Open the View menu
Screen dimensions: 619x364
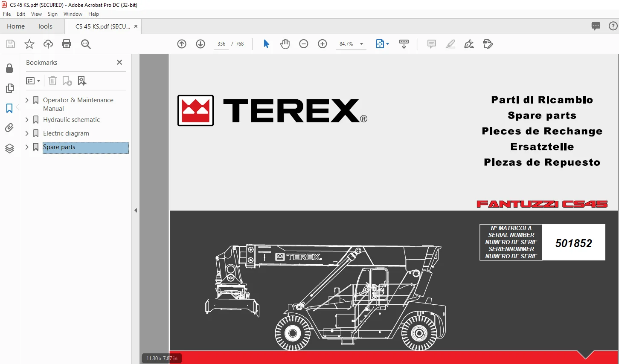coord(36,14)
